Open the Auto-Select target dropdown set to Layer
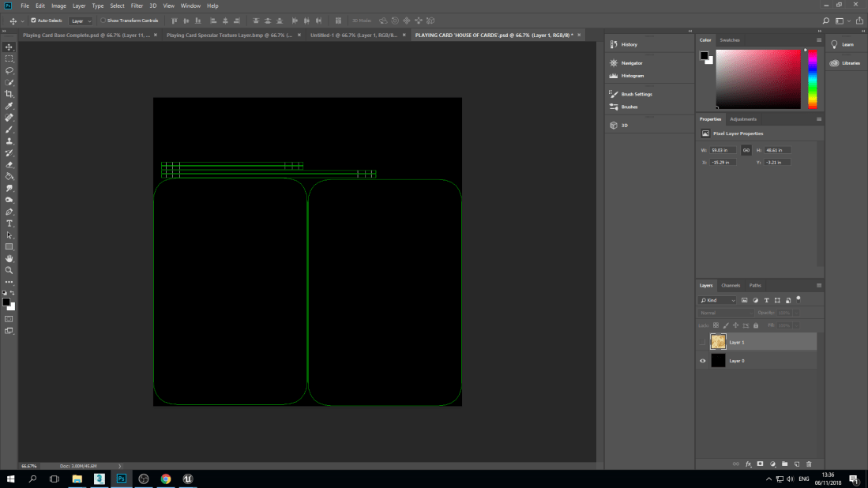Image resolution: width=868 pixels, height=488 pixels. [x=80, y=21]
